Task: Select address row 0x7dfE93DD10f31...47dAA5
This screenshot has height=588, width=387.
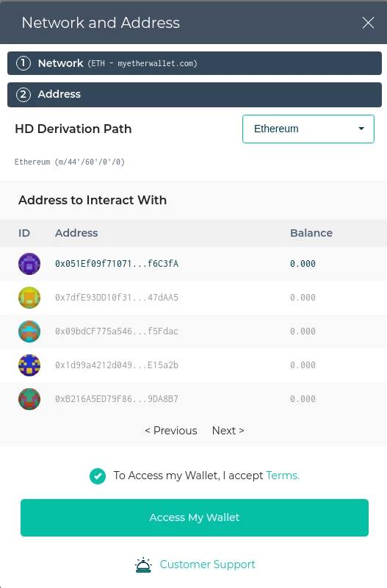Action: pos(193,298)
